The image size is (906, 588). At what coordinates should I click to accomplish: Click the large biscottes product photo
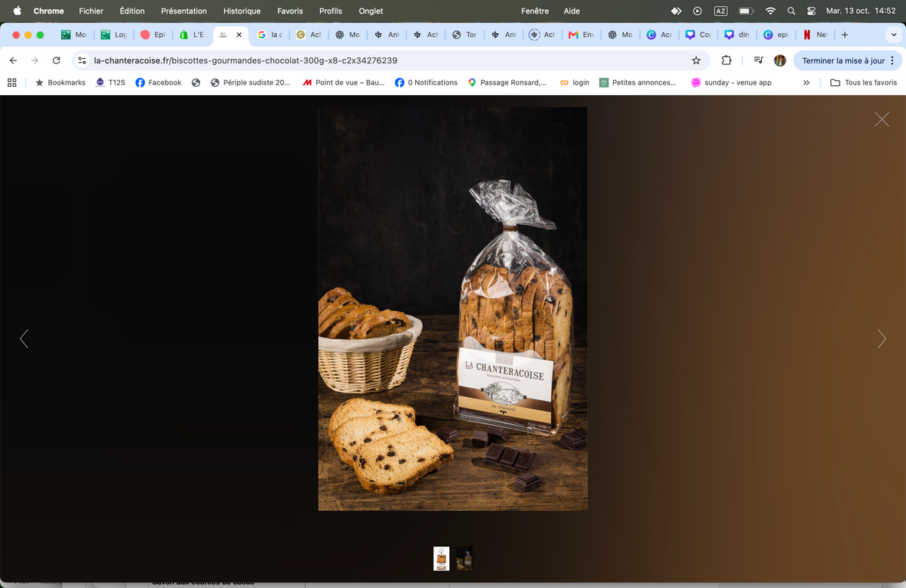click(452, 309)
